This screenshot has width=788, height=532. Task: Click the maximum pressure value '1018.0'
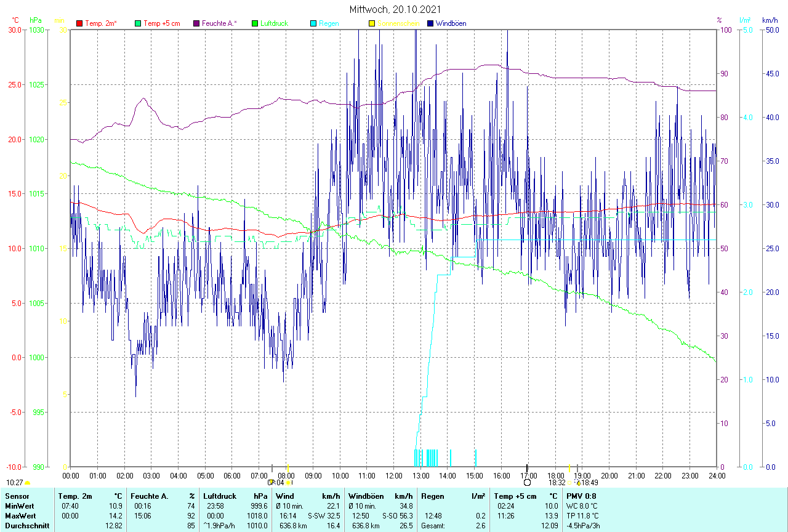pyautogui.click(x=257, y=515)
